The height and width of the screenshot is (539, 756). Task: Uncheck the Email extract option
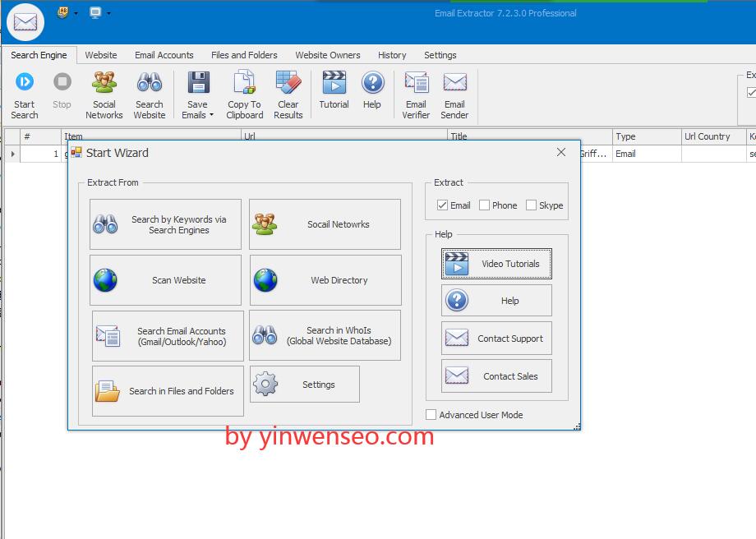444,205
